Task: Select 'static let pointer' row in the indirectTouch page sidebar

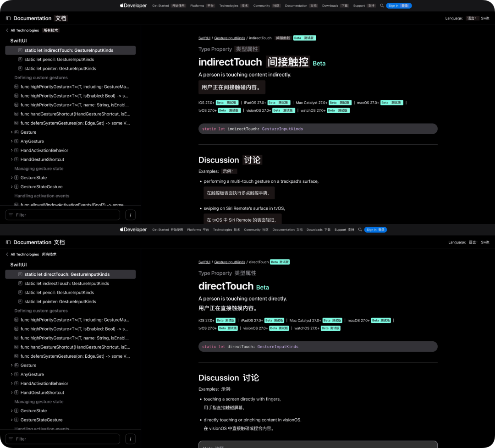Action: tap(71, 68)
